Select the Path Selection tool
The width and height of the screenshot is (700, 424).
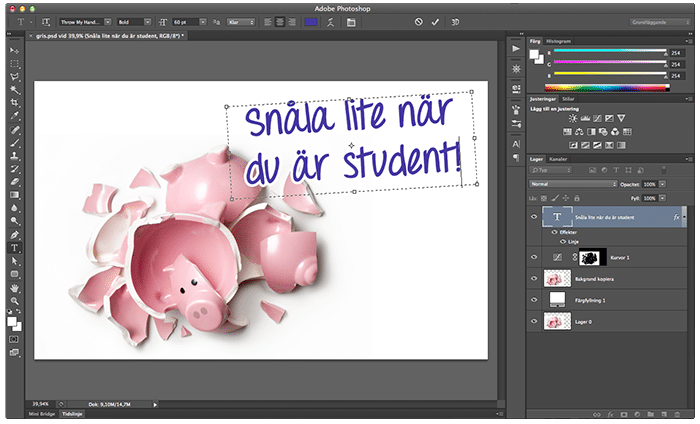point(14,261)
